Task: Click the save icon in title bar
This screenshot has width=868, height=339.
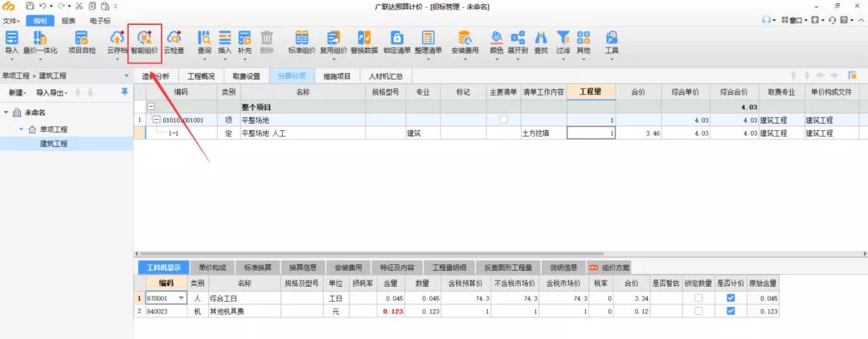Action: pyautogui.click(x=30, y=6)
